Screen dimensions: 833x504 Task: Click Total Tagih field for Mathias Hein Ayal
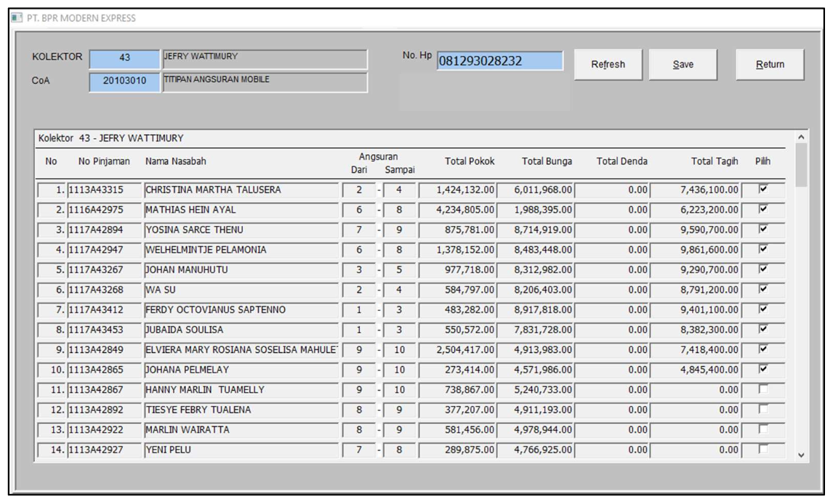coord(696,210)
